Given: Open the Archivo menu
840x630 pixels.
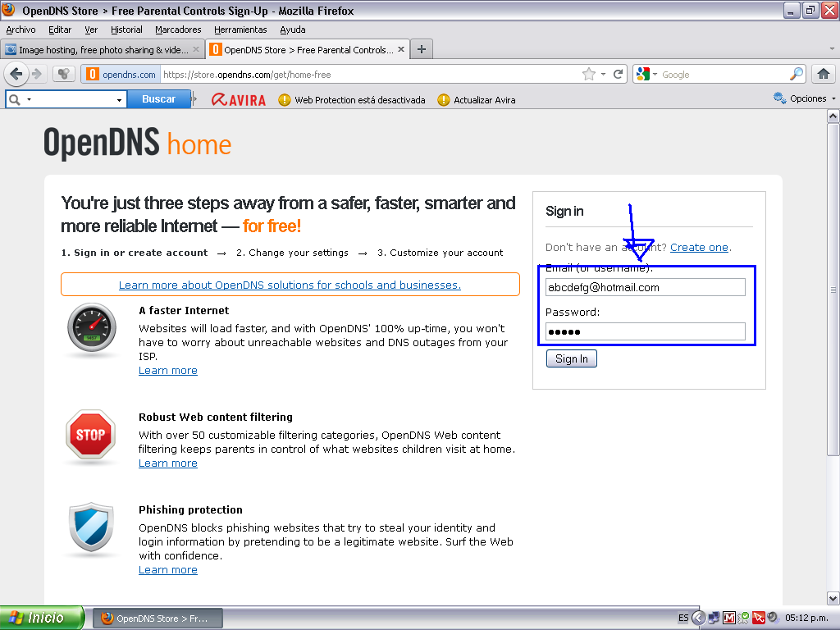Looking at the screenshot, I should pos(21,30).
